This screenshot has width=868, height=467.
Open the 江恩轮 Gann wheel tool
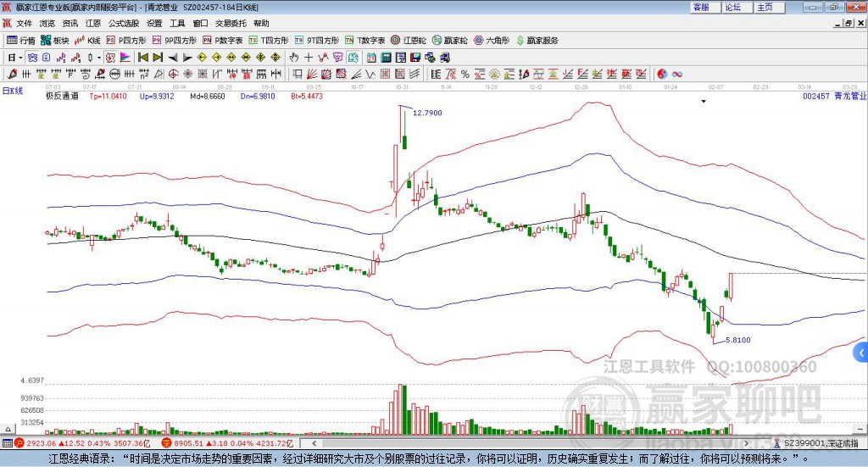409,41
